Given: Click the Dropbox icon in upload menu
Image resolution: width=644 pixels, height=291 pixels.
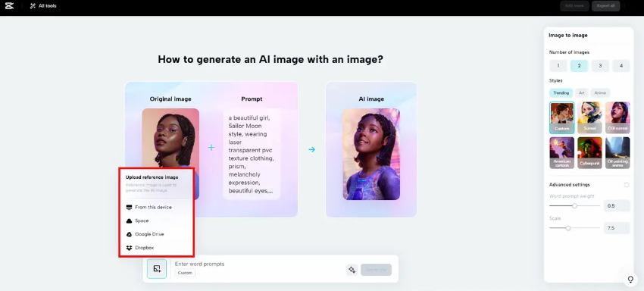Looking at the screenshot, I should click(129, 248).
